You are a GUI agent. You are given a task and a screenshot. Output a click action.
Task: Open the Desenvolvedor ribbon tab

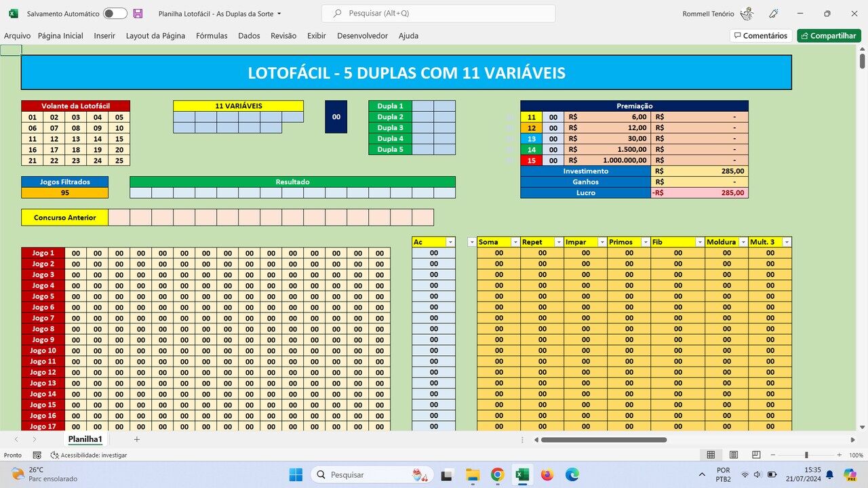point(362,36)
